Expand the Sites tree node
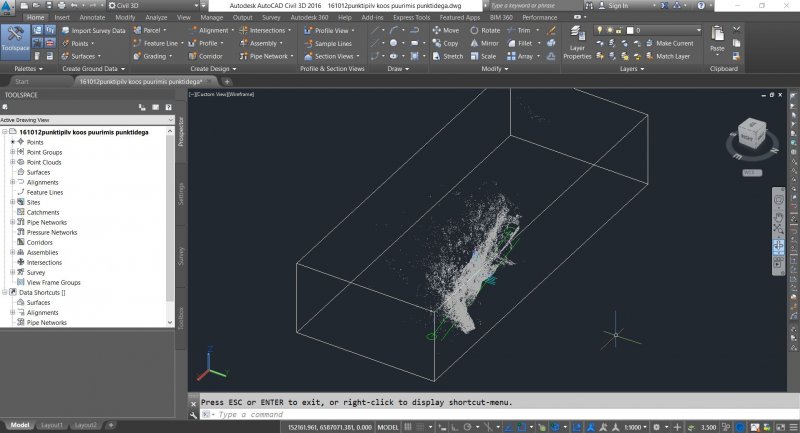 point(13,202)
